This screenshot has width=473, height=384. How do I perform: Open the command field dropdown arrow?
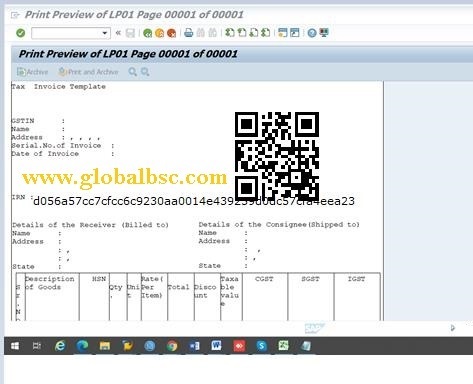tap(105, 33)
